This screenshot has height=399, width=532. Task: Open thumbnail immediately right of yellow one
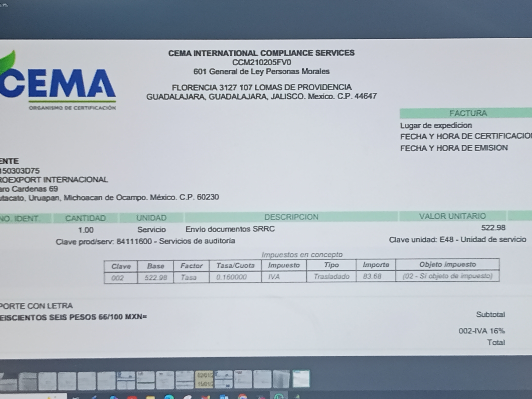[x=224, y=380]
